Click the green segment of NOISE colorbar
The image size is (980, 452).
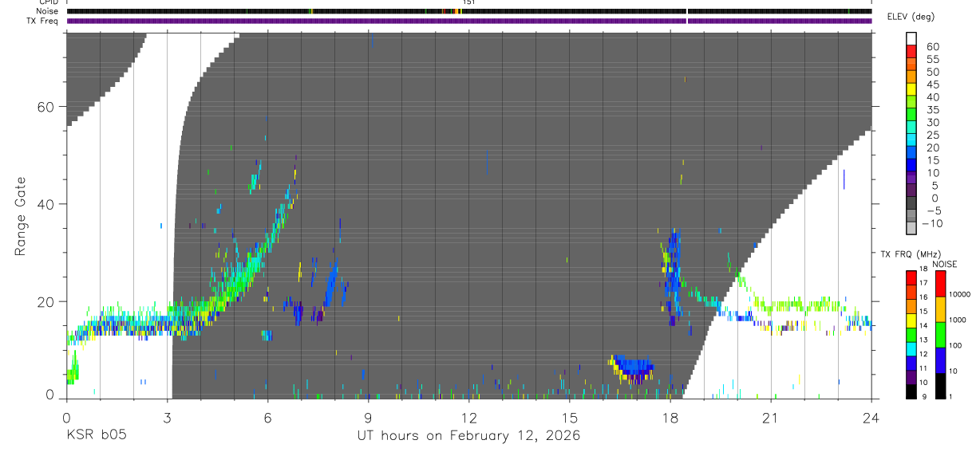pos(940,335)
